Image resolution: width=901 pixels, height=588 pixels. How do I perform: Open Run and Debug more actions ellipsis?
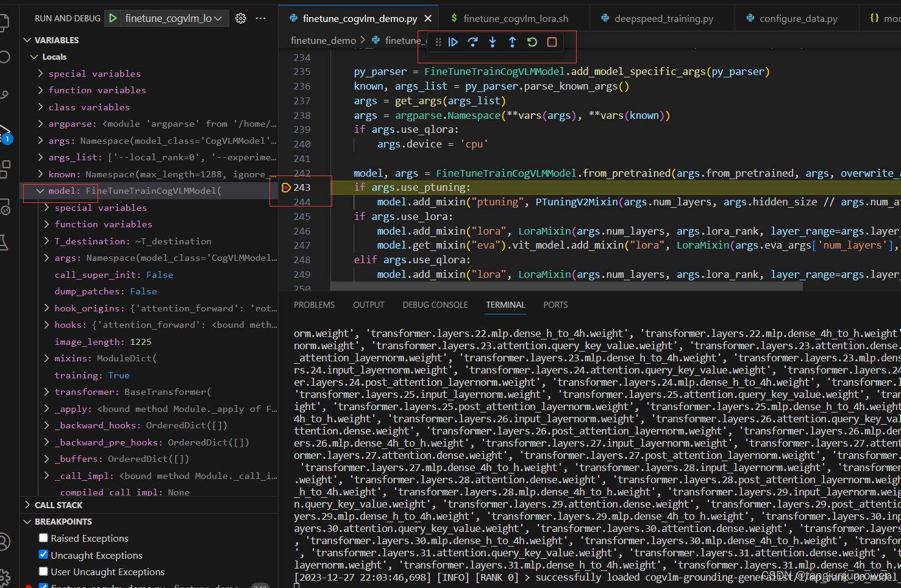pos(261,18)
